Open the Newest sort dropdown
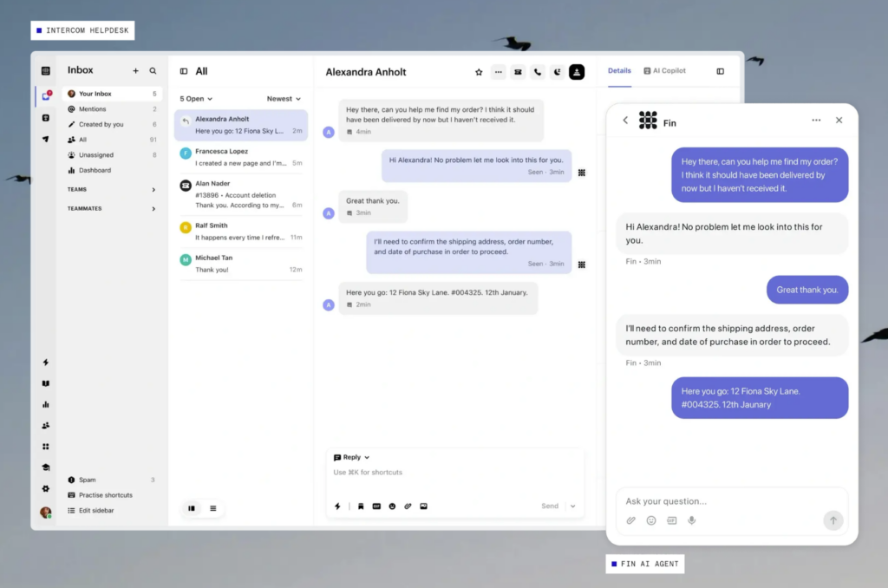Viewport: 888px width, 588px height. [x=284, y=99]
